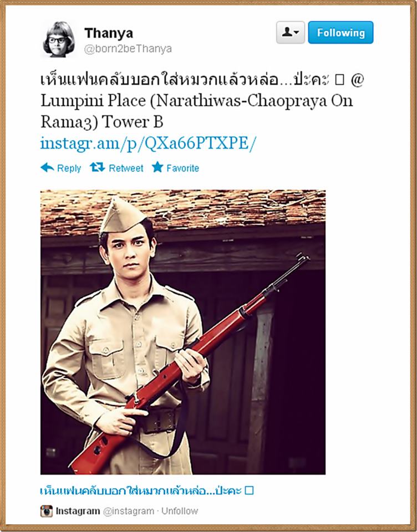
Task: Click the Favorite star icon
Action: coord(157,167)
